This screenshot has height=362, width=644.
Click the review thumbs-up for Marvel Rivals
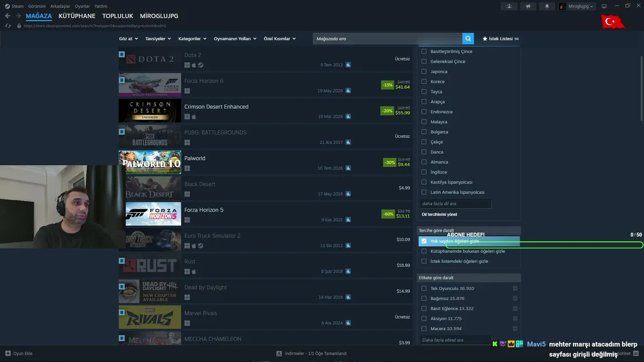click(x=348, y=323)
